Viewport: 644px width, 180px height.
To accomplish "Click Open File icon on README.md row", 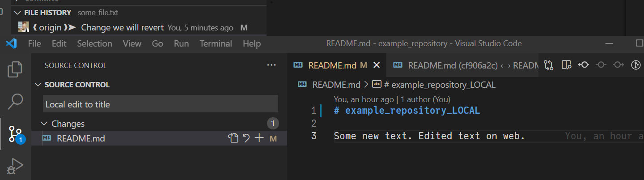I will (233, 138).
